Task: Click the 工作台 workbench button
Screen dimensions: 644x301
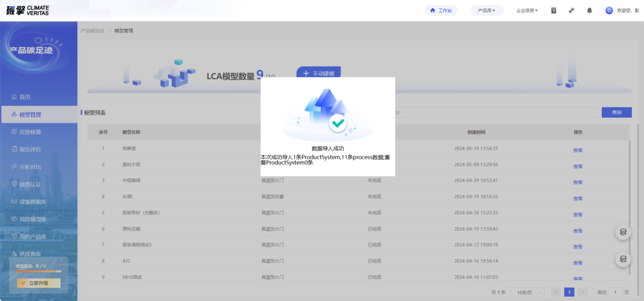Action: (x=441, y=10)
